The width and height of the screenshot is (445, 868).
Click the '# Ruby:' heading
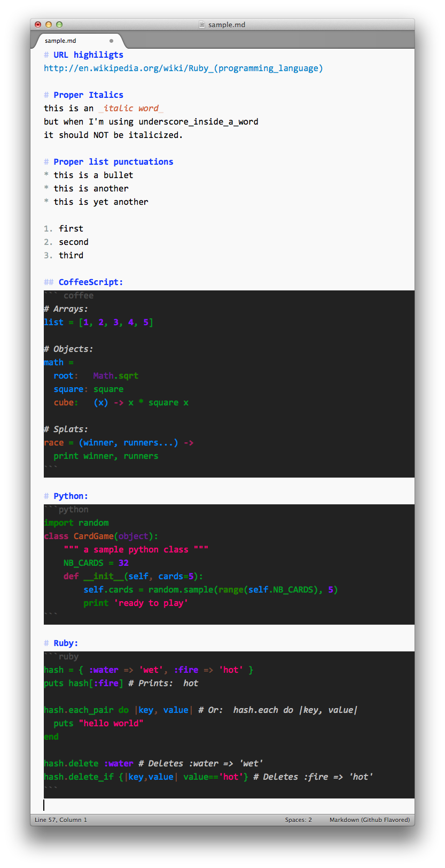point(61,643)
